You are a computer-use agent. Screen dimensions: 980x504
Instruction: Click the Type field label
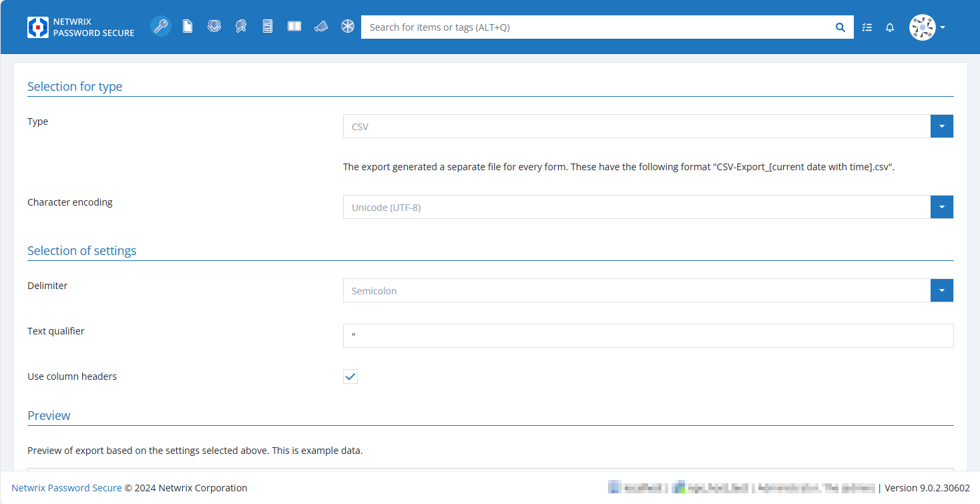click(38, 121)
